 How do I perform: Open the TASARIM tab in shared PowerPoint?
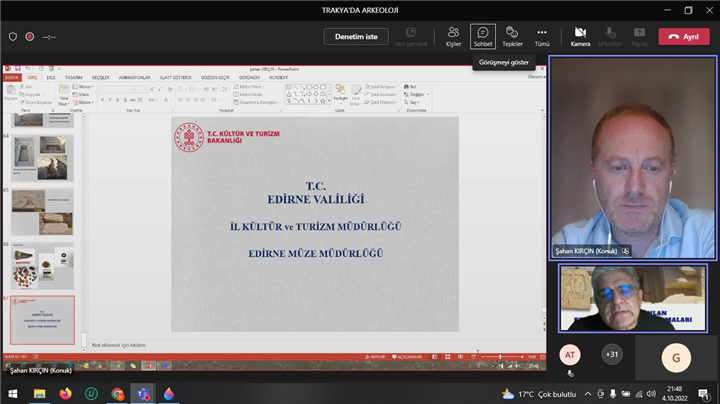pyautogui.click(x=74, y=77)
